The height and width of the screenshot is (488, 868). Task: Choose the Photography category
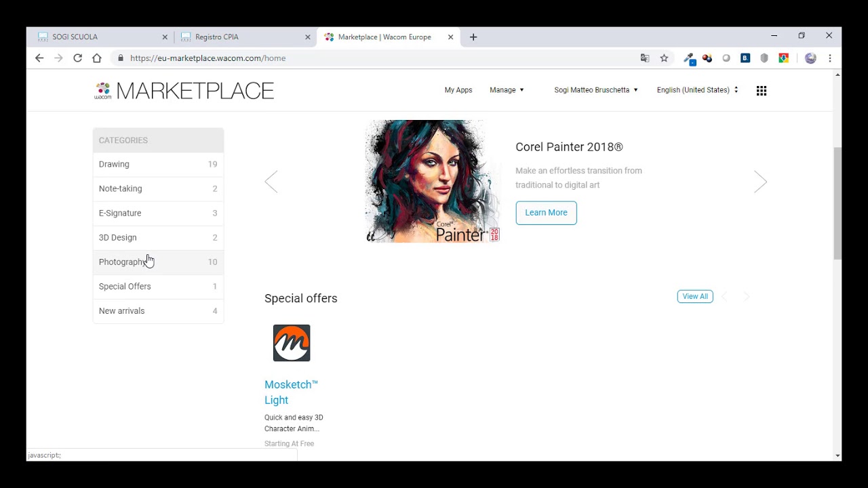(x=158, y=262)
